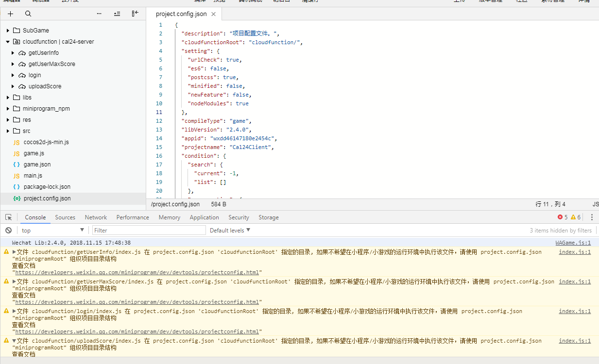Image resolution: width=599 pixels, height=364 pixels.
Task: Select the project.config.json editor tab
Action: point(185,14)
